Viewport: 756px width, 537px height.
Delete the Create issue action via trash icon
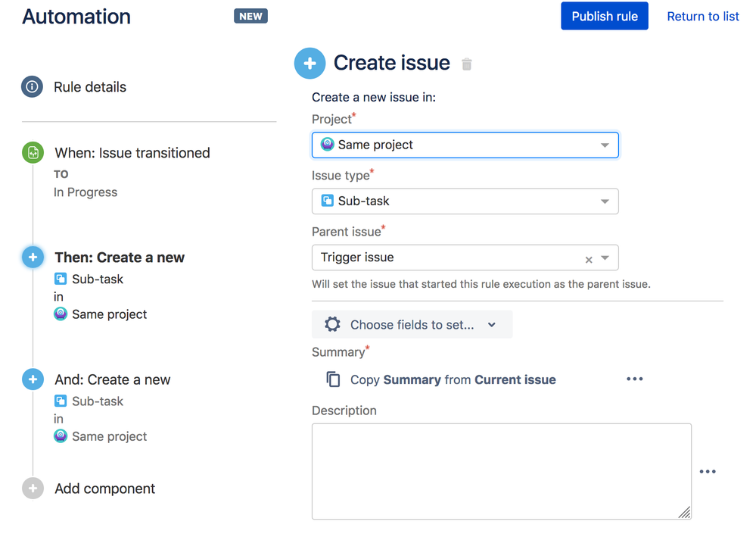coord(467,64)
